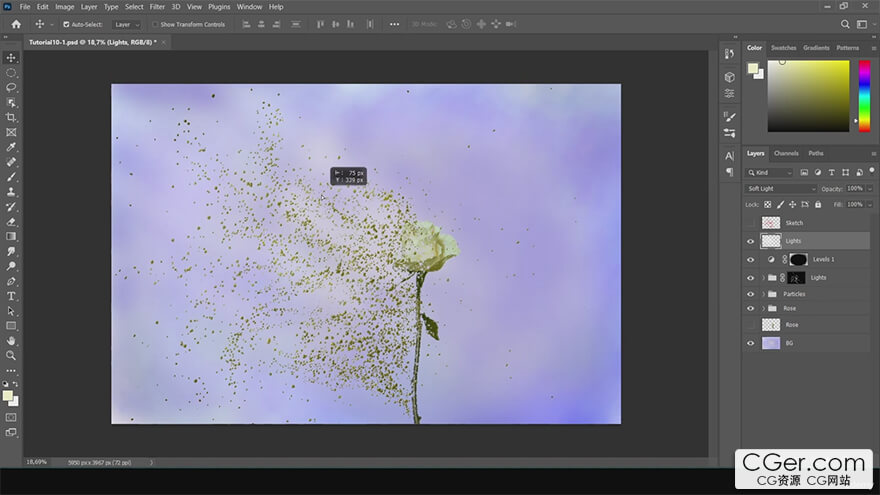Select the Hand tool
Screen dimensions: 880x495
click(11, 341)
